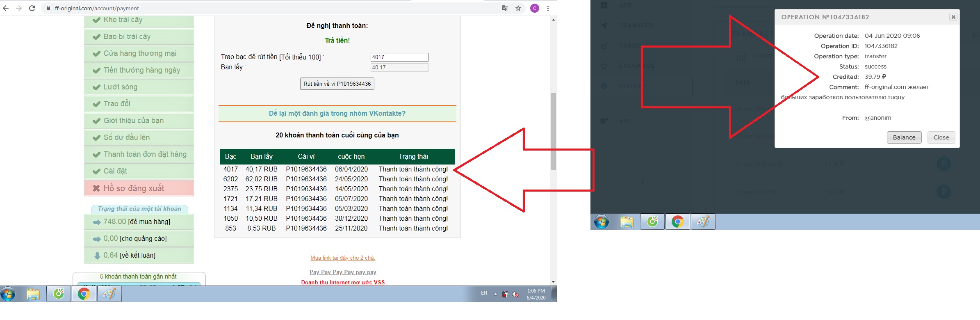The image size is (980, 320).
Task: Click the Mua link tại đây link
Action: point(343,258)
